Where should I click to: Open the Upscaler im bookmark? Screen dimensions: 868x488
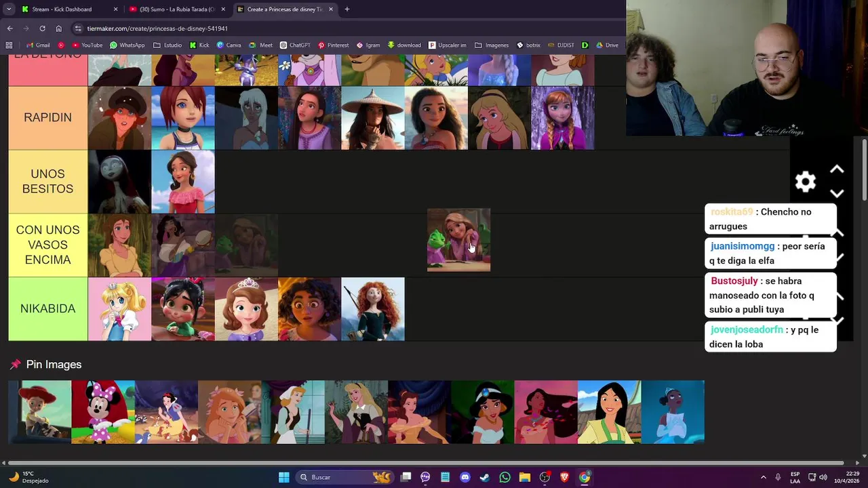447,45
